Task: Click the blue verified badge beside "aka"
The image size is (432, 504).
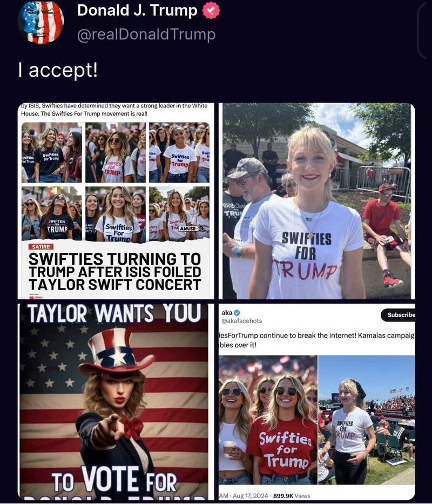Action: coord(237,313)
